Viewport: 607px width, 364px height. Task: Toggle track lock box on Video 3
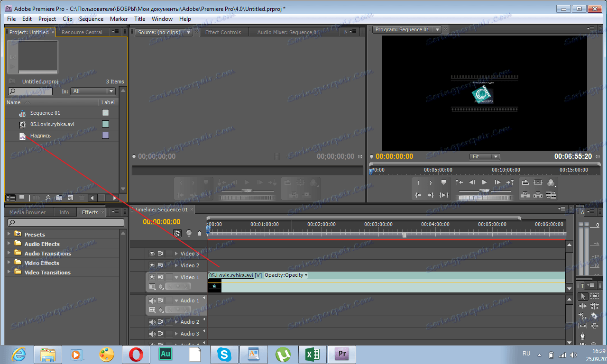(169, 254)
